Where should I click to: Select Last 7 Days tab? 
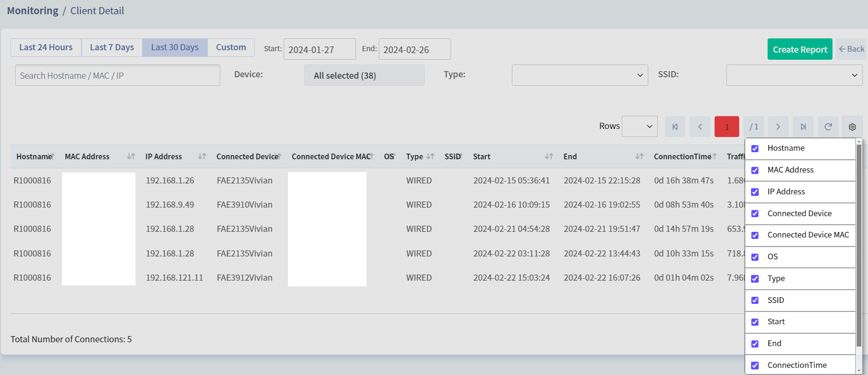(112, 47)
